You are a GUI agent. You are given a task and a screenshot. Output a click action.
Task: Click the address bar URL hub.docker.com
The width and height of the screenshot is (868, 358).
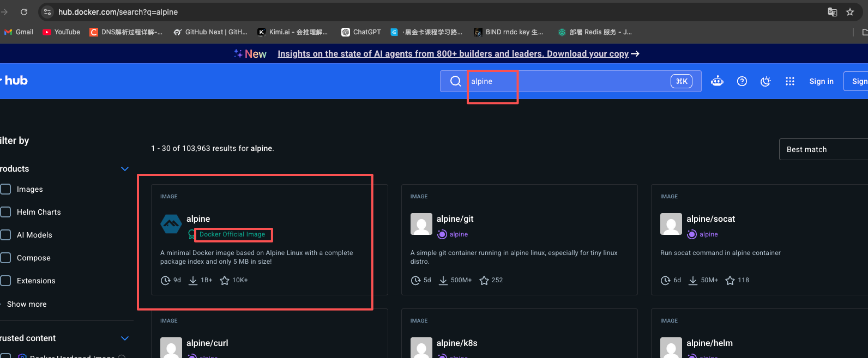point(118,12)
